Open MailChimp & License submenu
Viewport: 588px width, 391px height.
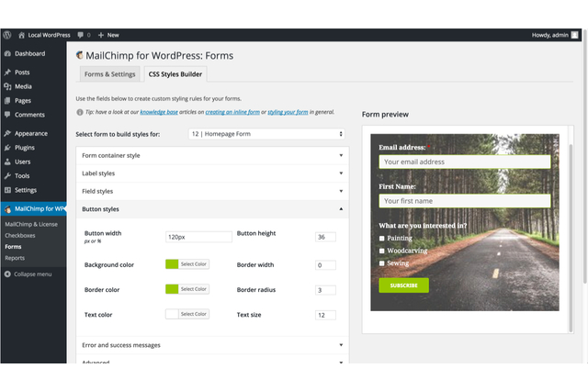click(31, 224)
